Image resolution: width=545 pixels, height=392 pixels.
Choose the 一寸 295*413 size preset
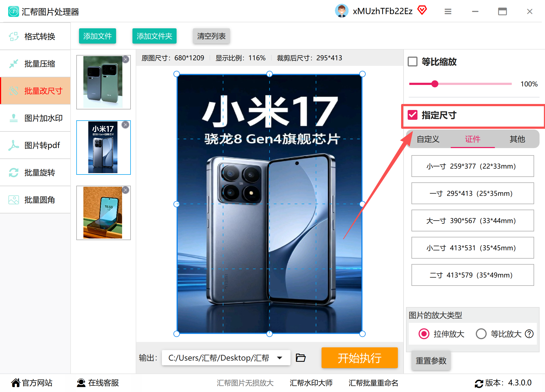473,193
